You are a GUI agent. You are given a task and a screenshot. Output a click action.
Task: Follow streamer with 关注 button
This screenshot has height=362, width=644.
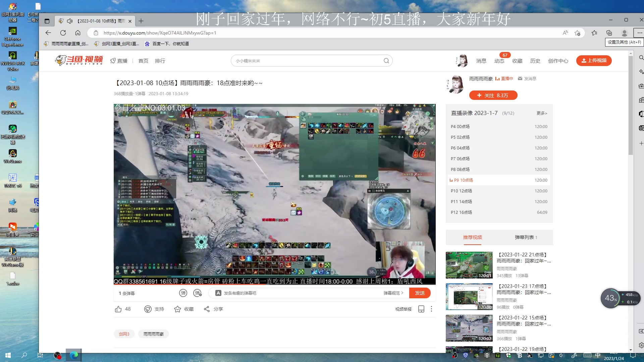click(493, 96)
